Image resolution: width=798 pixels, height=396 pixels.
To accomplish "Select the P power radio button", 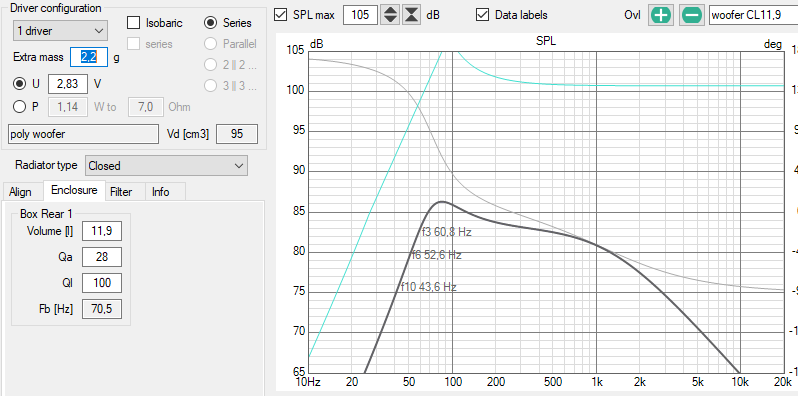I will coord(20,107).
